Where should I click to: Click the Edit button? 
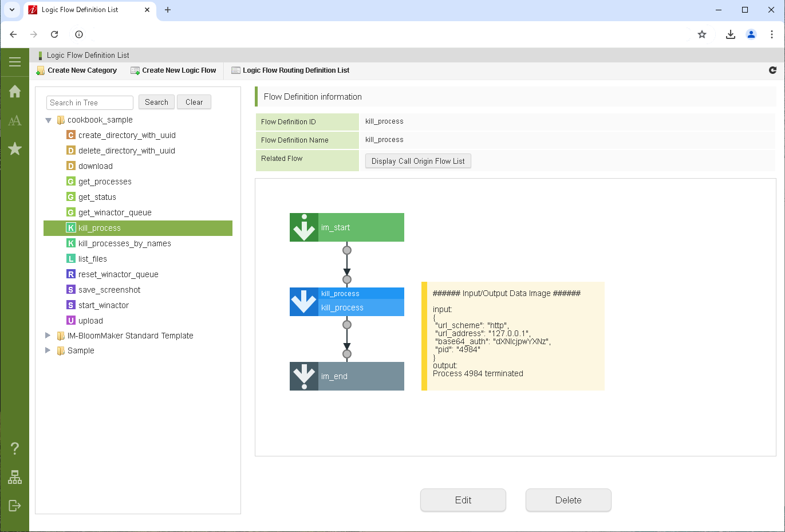pyautogui.click(x=463, y=500)
